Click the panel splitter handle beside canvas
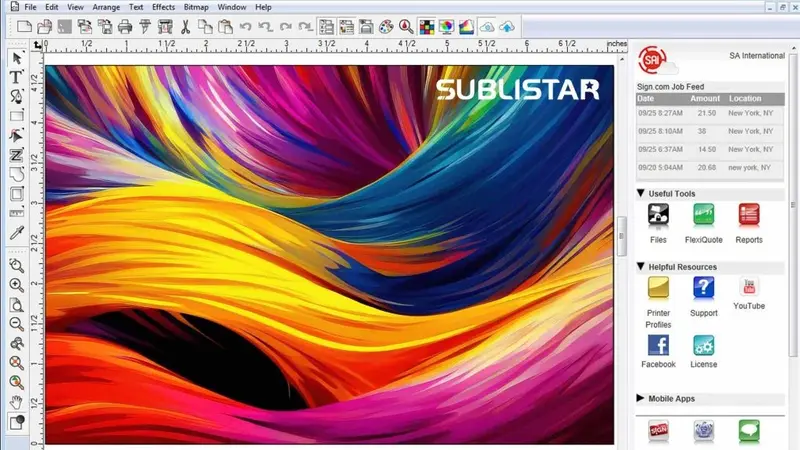 [621, 236]
